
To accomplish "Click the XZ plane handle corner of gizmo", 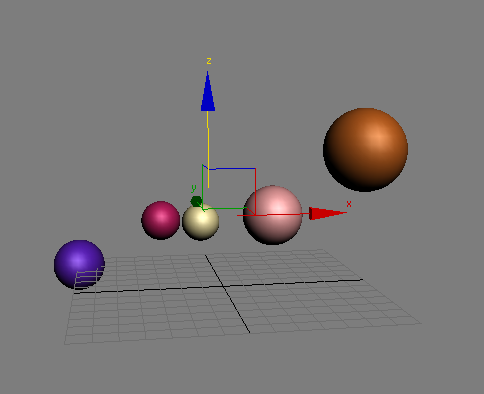I will 255,169.
